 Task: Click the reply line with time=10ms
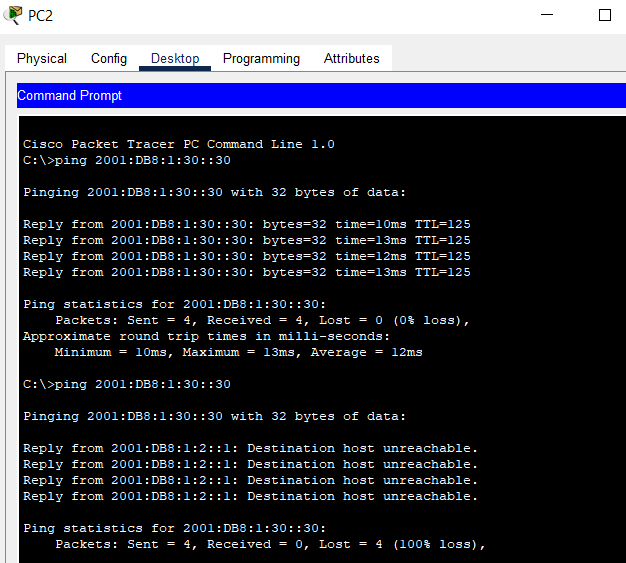247,224
